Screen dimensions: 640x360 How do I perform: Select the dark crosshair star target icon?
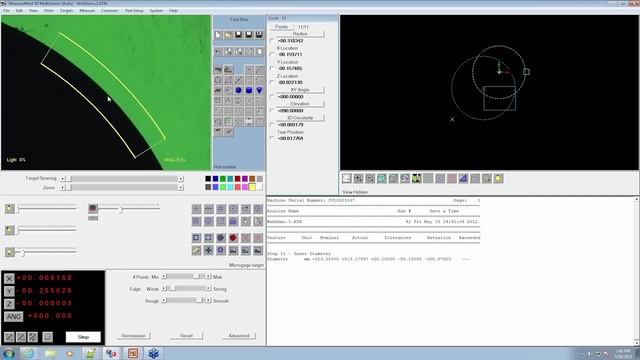209,250
